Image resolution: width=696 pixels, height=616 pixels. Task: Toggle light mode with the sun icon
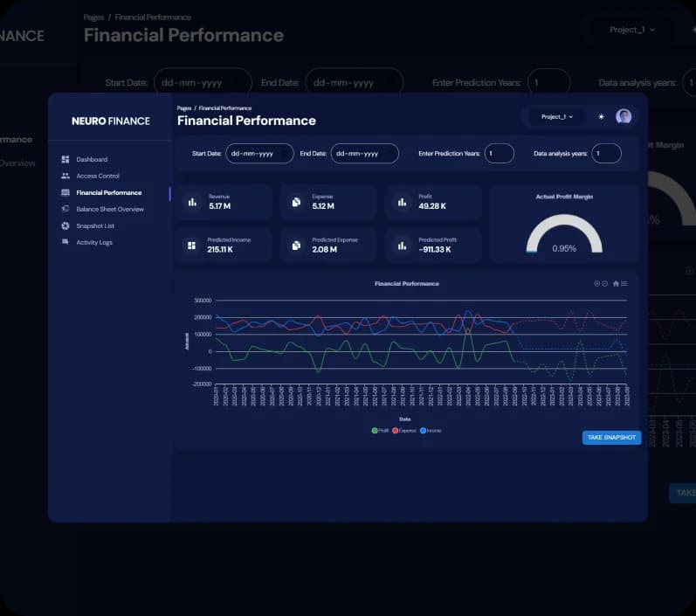click(x=601, y=117)
